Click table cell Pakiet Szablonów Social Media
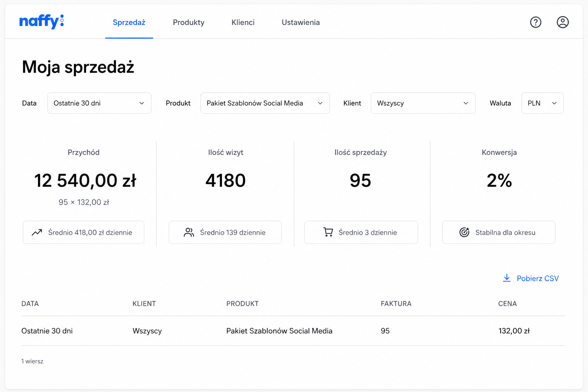 279,331
